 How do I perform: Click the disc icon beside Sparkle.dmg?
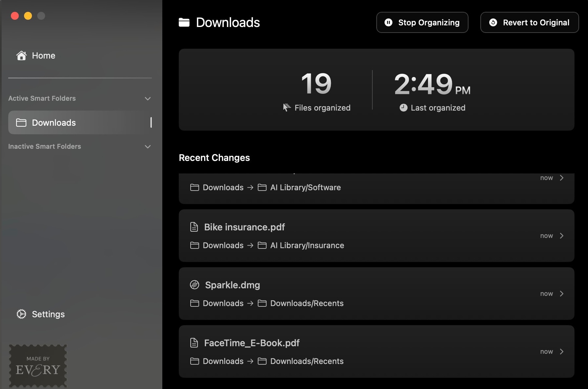coord(195,285)
